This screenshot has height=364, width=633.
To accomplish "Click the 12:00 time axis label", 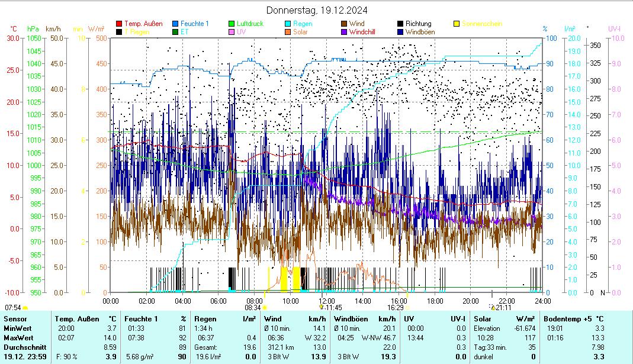I will pyautogui.click(x=327, y=300).
